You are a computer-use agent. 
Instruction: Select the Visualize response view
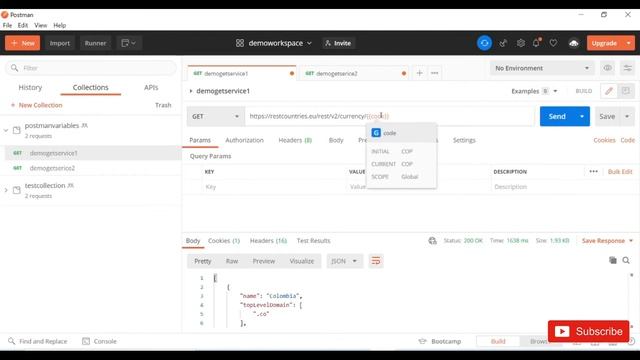coord(302,261)
